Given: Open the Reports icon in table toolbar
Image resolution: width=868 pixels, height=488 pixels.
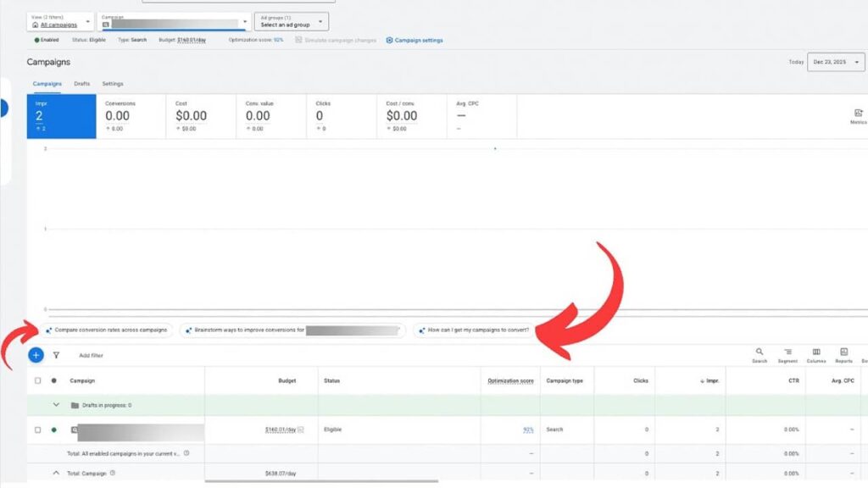Looking at the screenshot, I should [x=844, y=352].
